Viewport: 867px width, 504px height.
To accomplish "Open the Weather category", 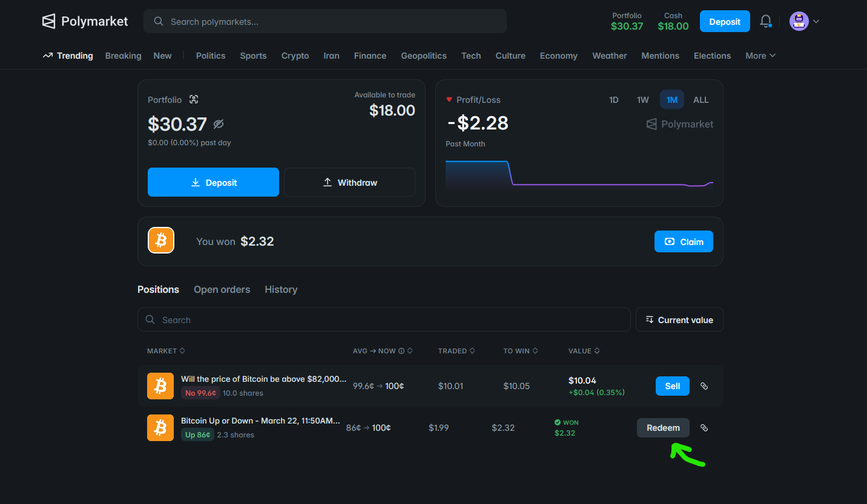I will pos(609,56).
